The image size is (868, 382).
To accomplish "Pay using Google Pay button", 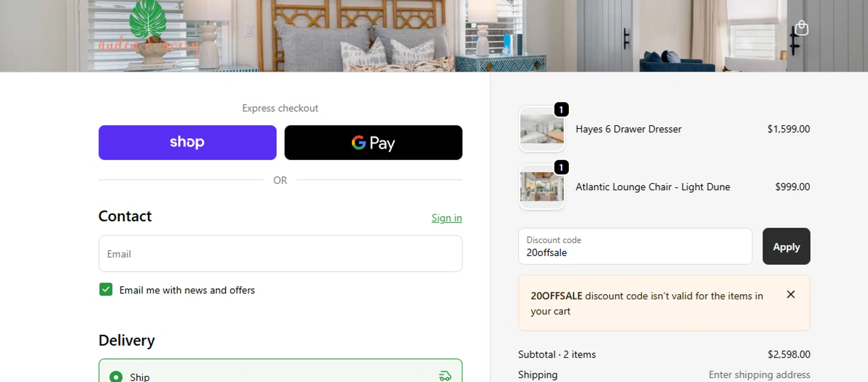I will coord(373,143).
